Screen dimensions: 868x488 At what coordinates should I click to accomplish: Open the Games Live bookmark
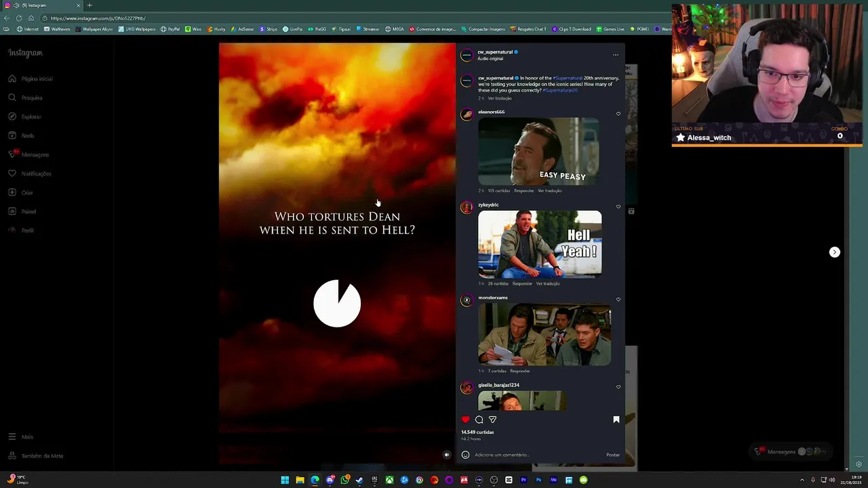(x=610, y=29)
